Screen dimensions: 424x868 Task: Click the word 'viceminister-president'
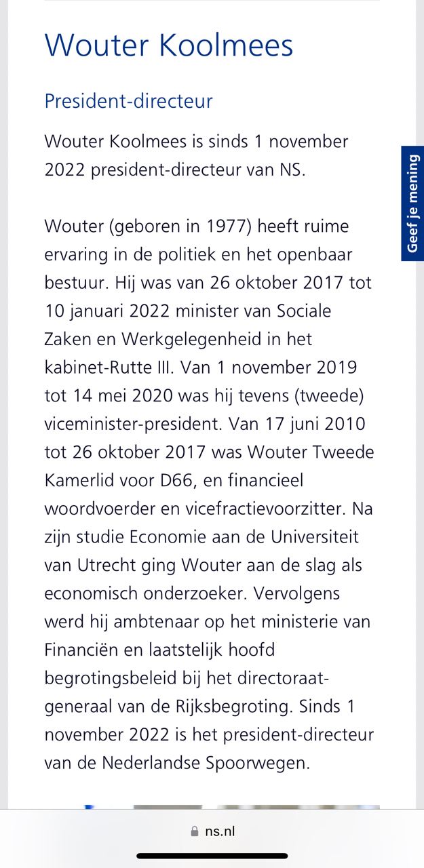(x=132, y=425)
